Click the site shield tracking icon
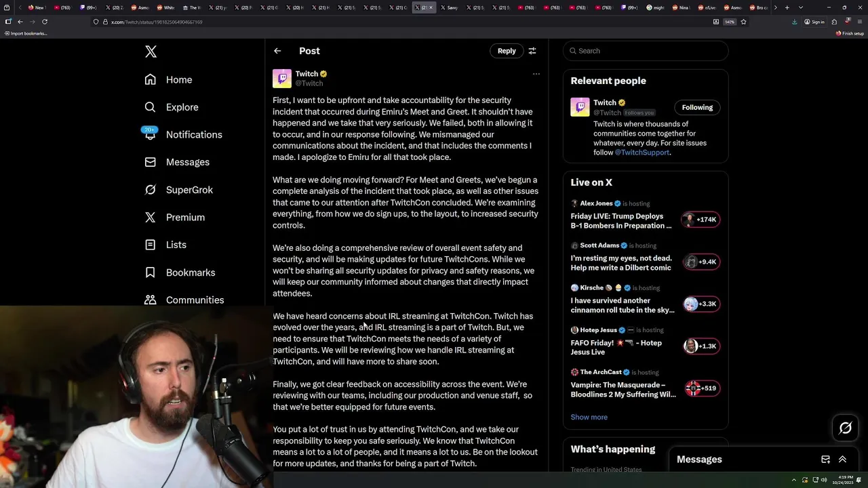This screenshot has width=868, height=488. coord(96,22)
